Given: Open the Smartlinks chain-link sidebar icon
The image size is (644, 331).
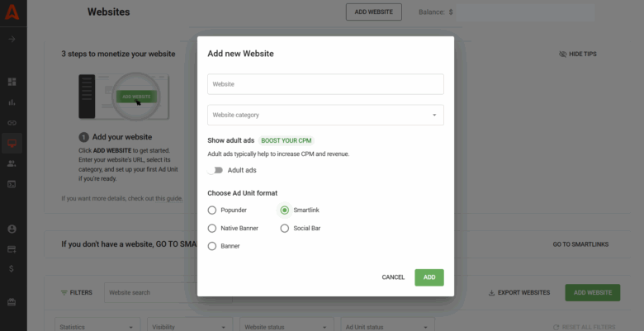Looking at the screenshot, I should tap(12, 123).
